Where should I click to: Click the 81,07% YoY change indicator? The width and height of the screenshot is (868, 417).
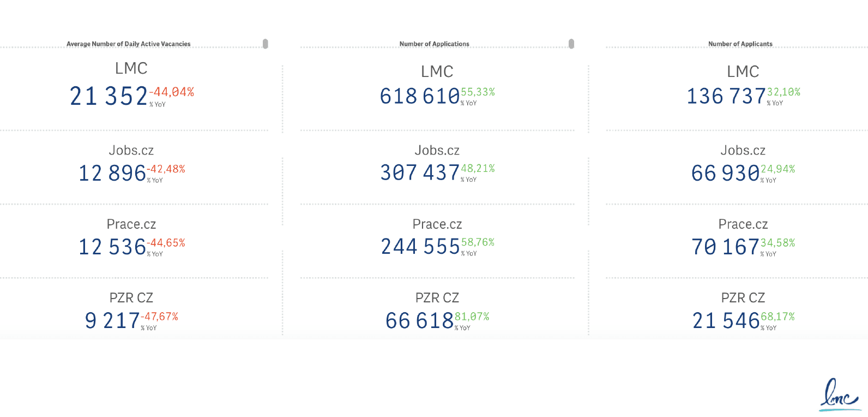coord(472,317)
